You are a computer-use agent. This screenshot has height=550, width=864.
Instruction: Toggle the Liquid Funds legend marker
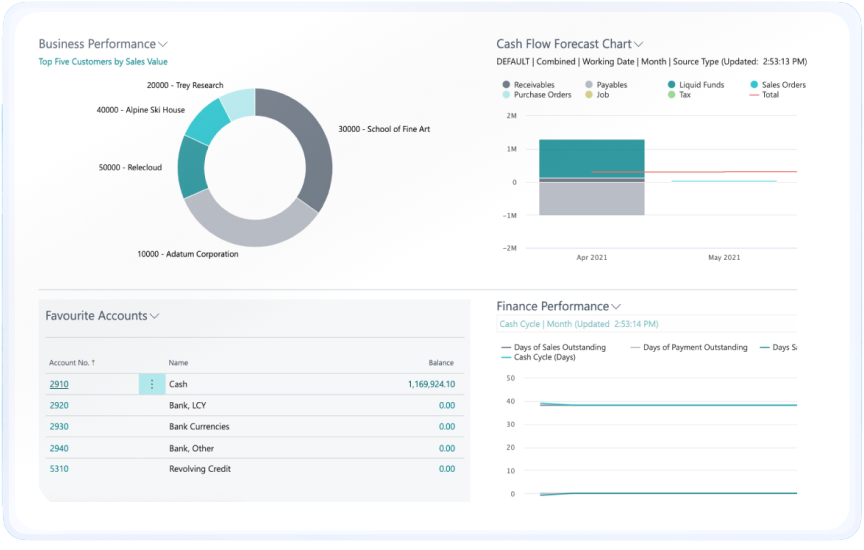tap(672, 85)
